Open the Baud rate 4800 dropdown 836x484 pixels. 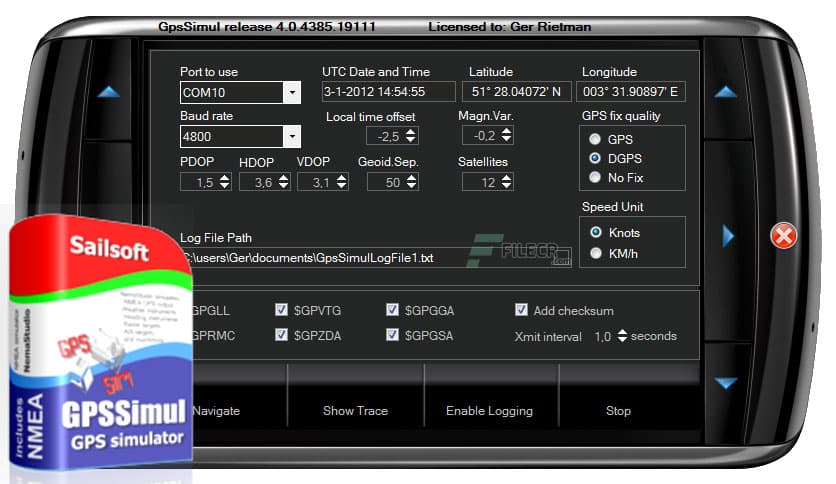(292, 136)
